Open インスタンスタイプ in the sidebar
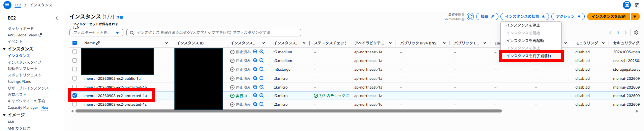 [24, 62]
